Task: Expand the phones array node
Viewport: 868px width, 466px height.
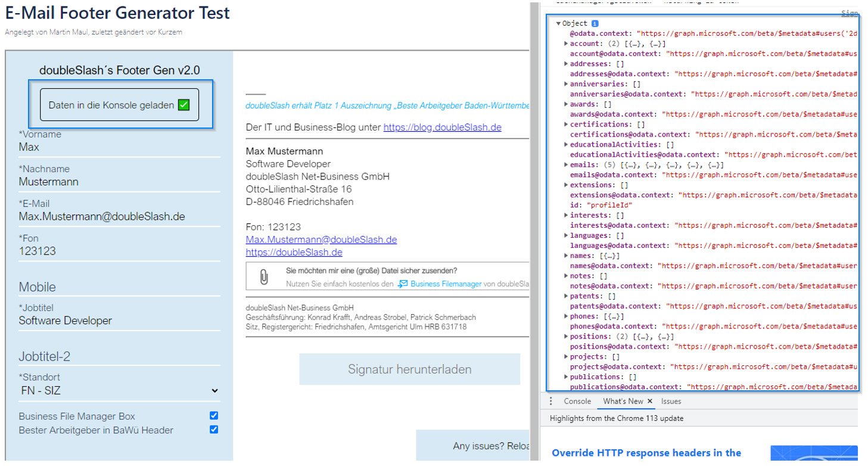Action: [x=566, y=316]
